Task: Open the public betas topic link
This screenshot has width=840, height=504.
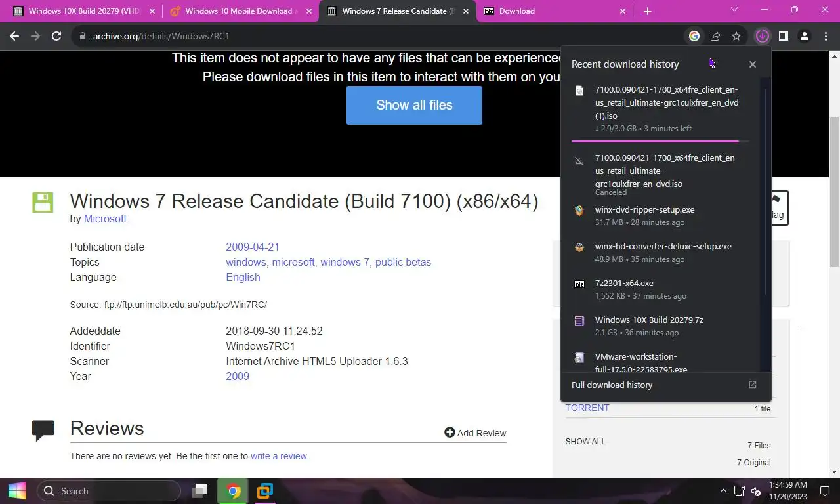Action: click(403, 262)
